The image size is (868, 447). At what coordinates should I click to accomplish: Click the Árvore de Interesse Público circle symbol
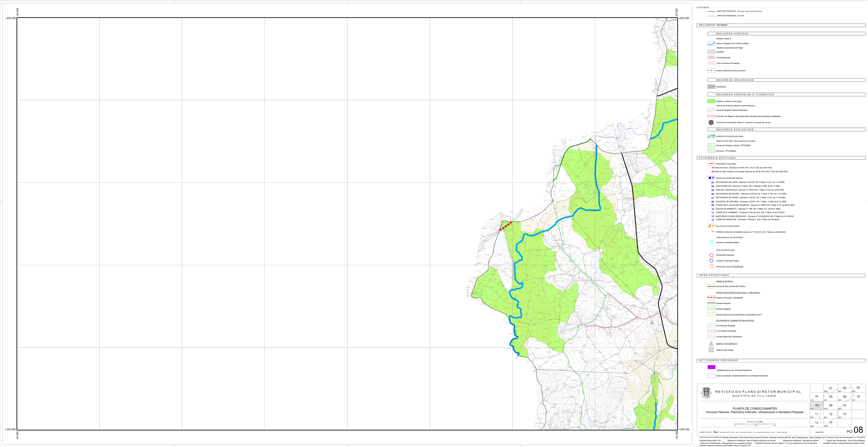711,123
